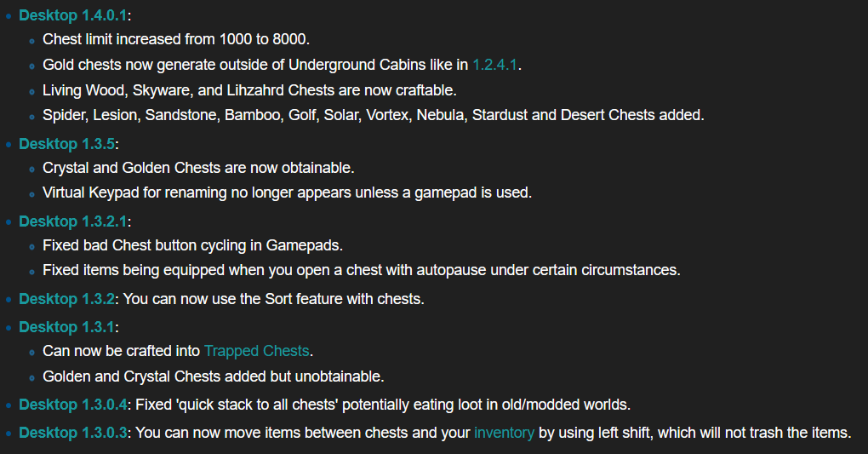Open the Desktop 1.3.1 version link

point(67,327)
